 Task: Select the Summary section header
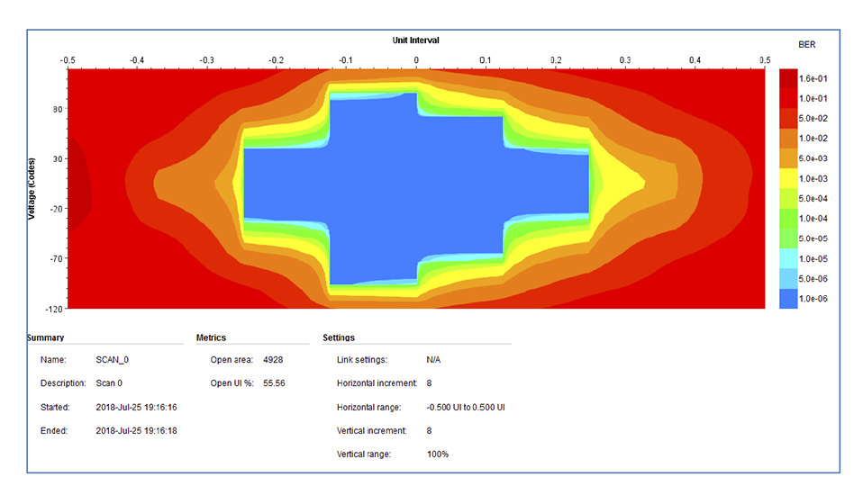tap(45, 337)
